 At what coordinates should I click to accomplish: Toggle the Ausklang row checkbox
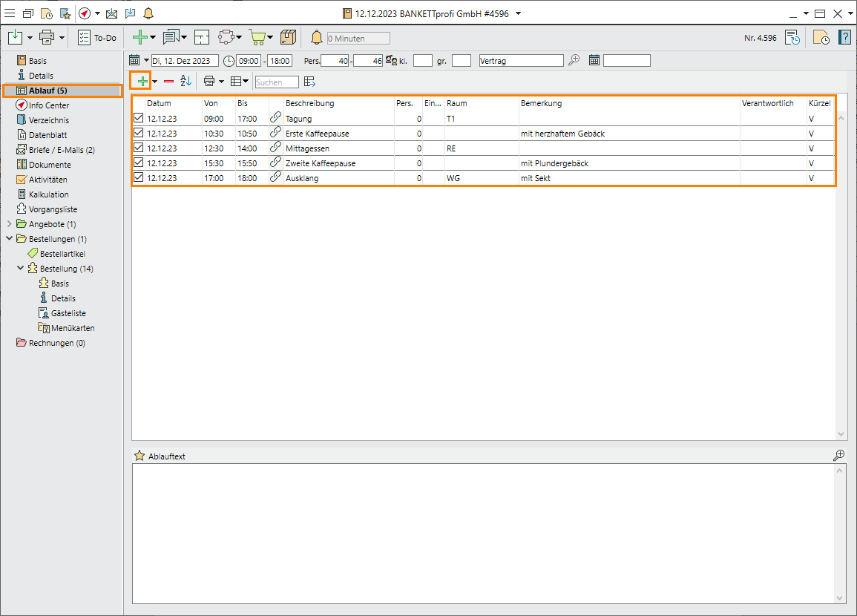pos(139,177)
